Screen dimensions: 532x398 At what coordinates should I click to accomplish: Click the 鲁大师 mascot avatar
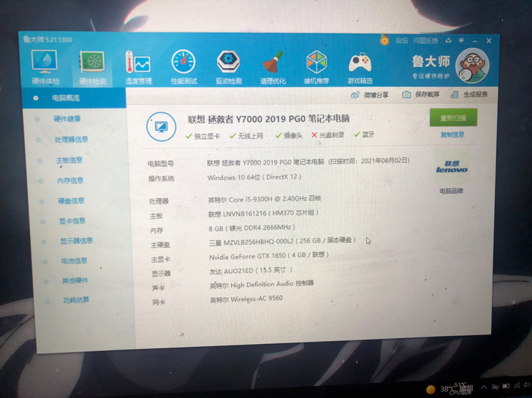pyautogui.click(x=472, y=66)
